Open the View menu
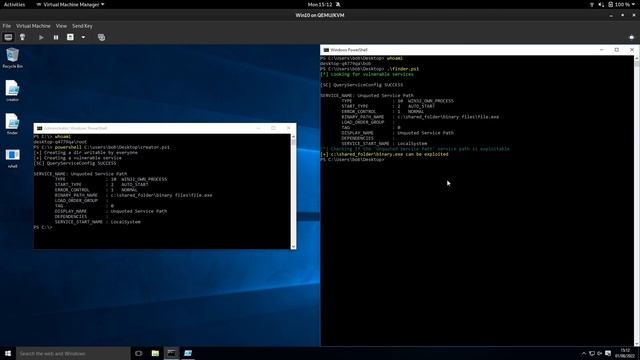Viewport: 640px width, 360px height. 61,26
